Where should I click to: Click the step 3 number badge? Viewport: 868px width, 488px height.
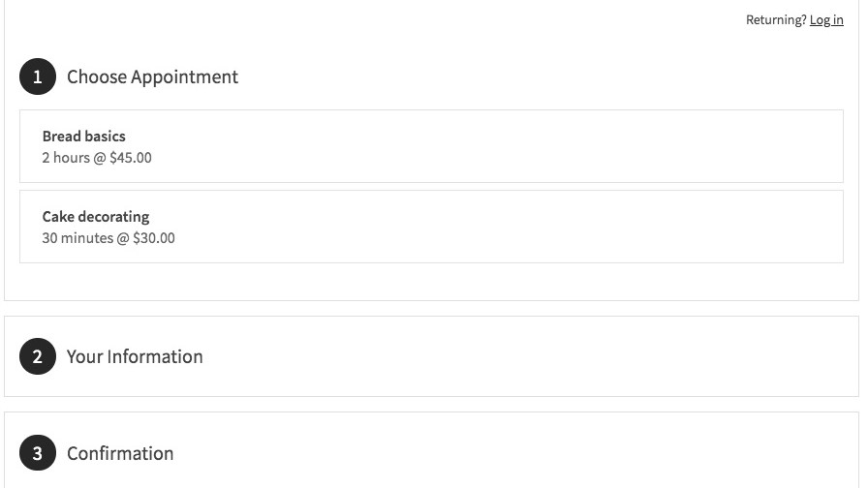(38, 453)
